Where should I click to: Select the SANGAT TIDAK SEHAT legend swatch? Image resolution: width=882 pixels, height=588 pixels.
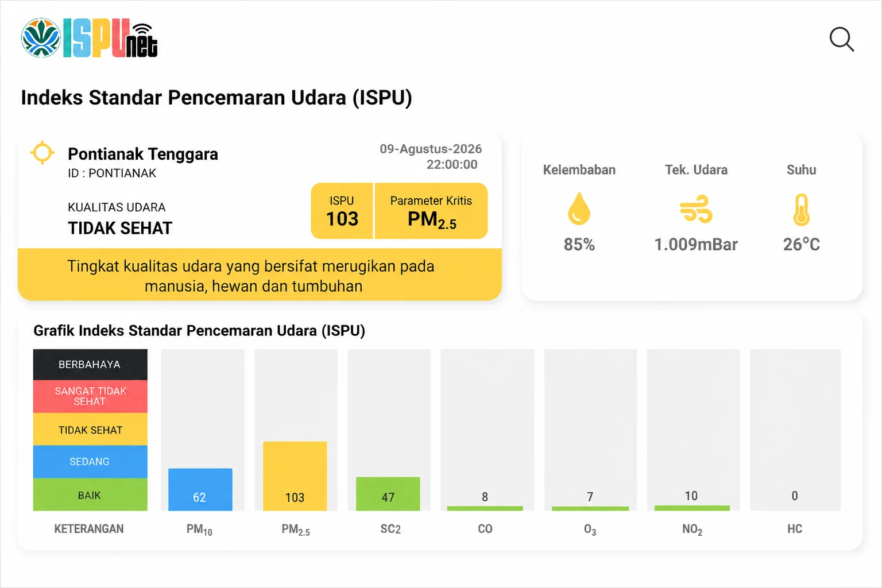90,396
